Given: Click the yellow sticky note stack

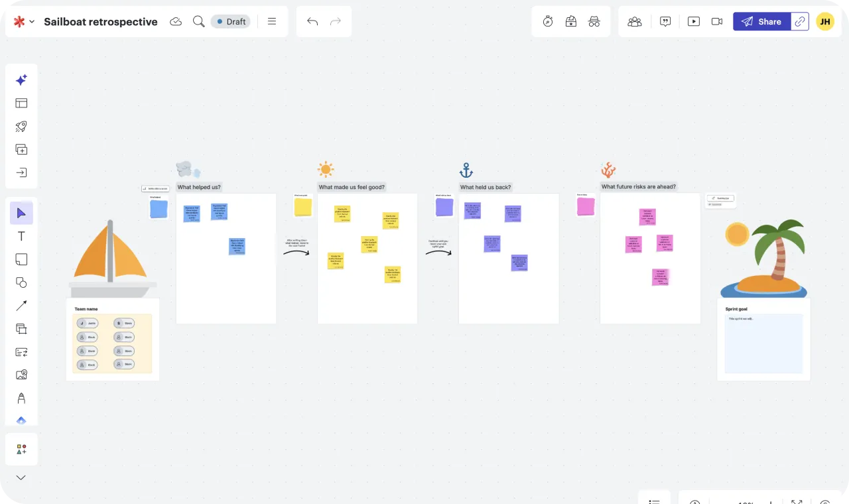Looking at the screenshot, I should pyautogui.click(x=303, y=207).
